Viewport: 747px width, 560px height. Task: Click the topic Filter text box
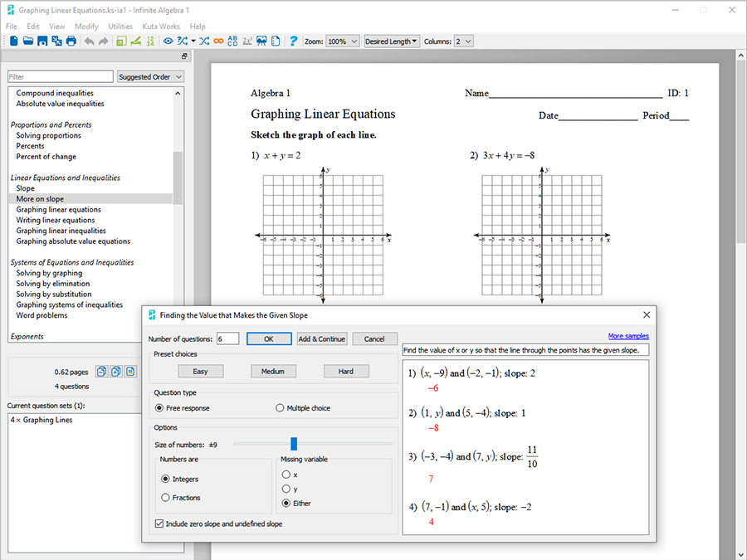[61, 76]
